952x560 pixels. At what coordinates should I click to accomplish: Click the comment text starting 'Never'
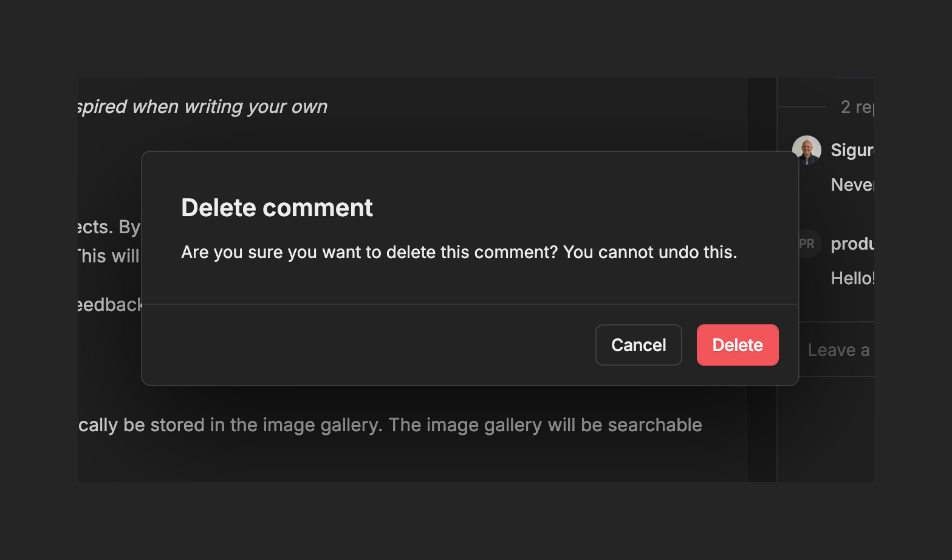pyautogui.click(x=852, y=185)
